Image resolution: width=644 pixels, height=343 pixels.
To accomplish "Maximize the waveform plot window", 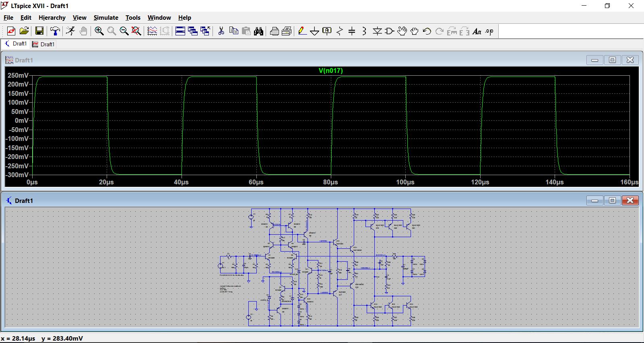I will [x=612, y=60].
